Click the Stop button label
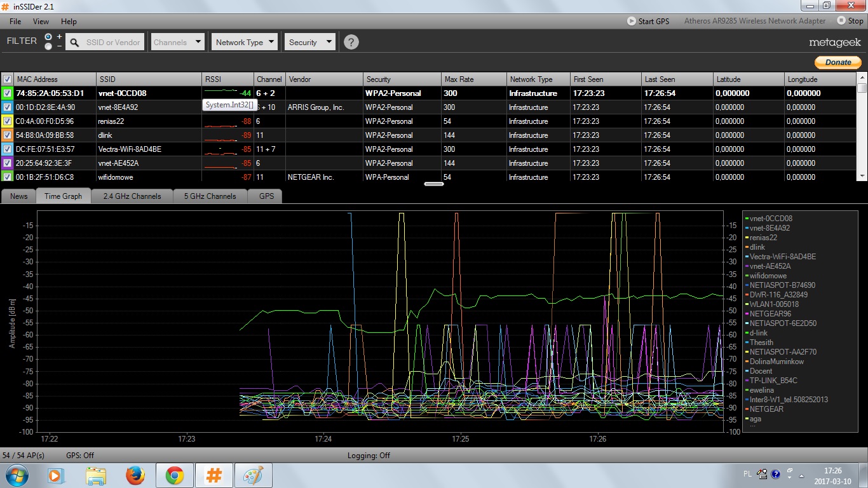 click(x=856, y=21)
